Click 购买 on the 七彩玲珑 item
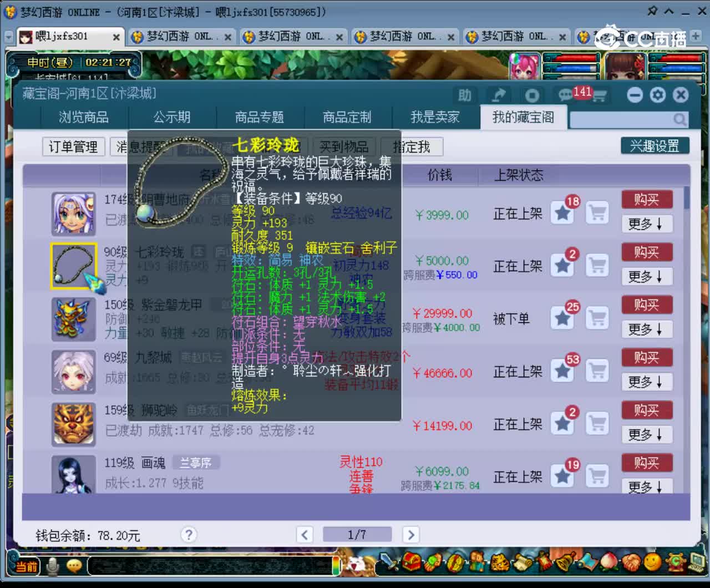Image resolution: width=710 pixels, height=588 pixels. pos(647,252)
